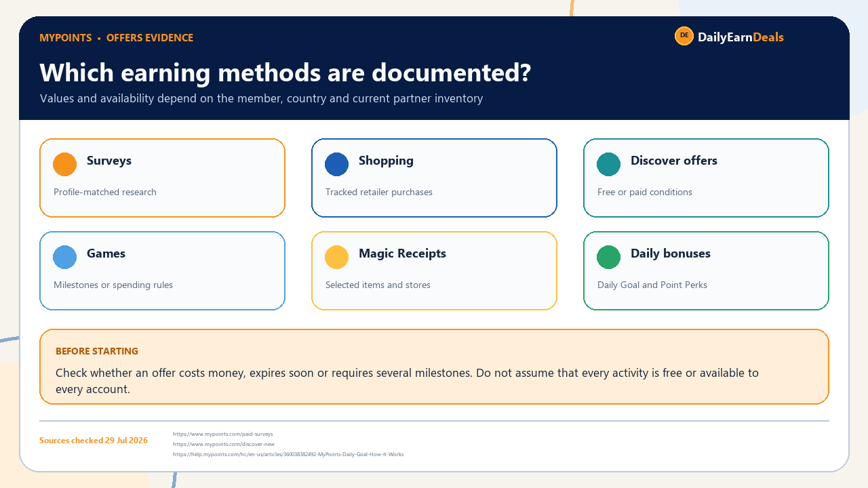This screenshot has width=868, height=488.
Task: Click 'Tracked retailer purchases' description
Action: click(379, 192)
